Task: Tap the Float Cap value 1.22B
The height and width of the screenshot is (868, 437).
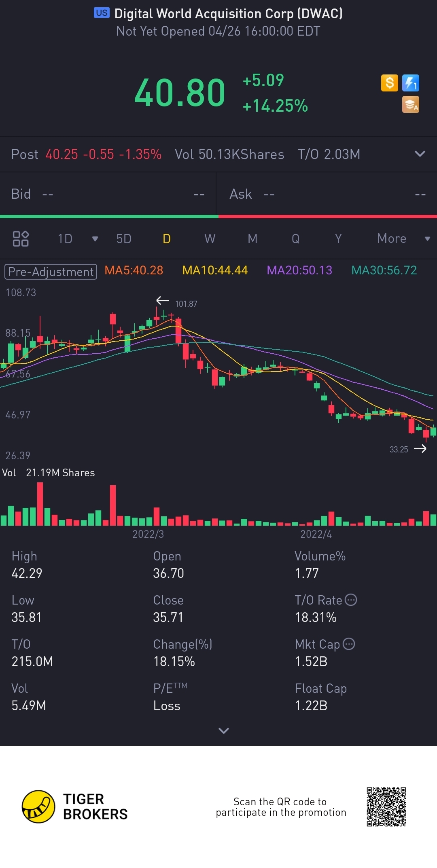Action: click(x=311, y=706)
